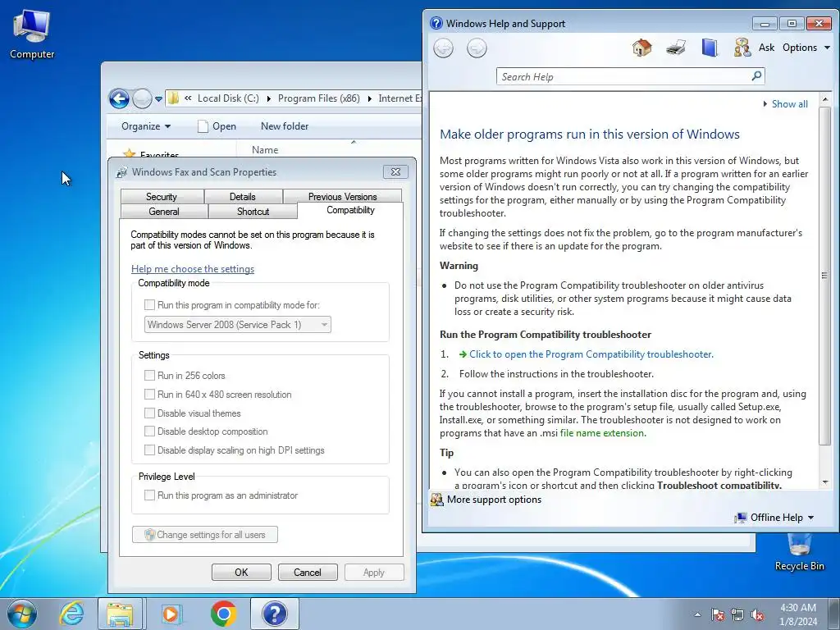The width and height of the screenshot is (840, 630).
Task: Click More support options icon
Action: point(437,500)
